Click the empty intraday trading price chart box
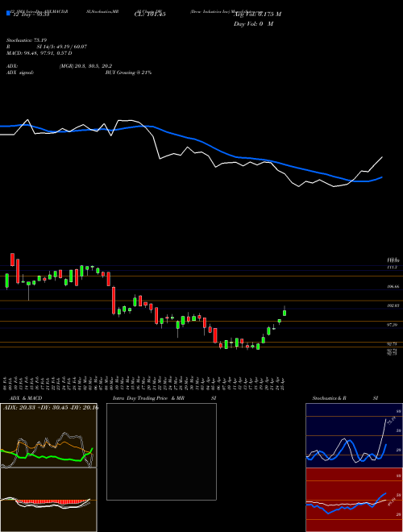Image resolution: width=403 pixels, height=532 pixels. 161,451
